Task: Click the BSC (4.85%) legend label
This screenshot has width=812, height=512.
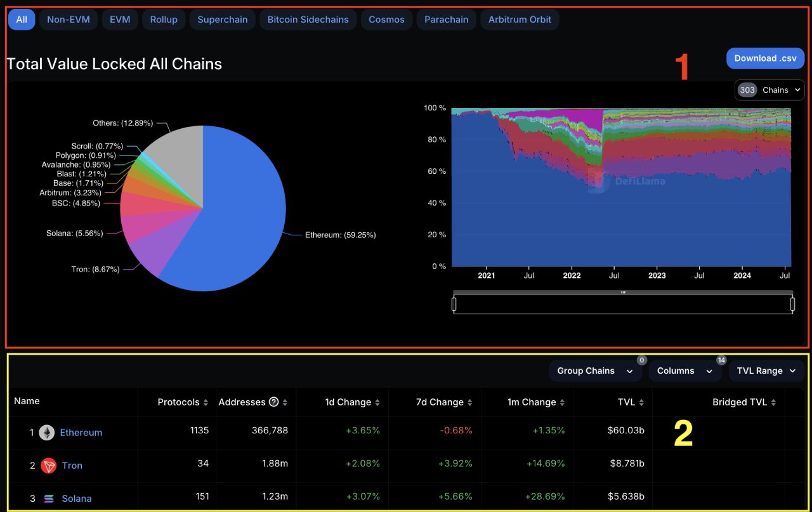Action: coord(76,204)
